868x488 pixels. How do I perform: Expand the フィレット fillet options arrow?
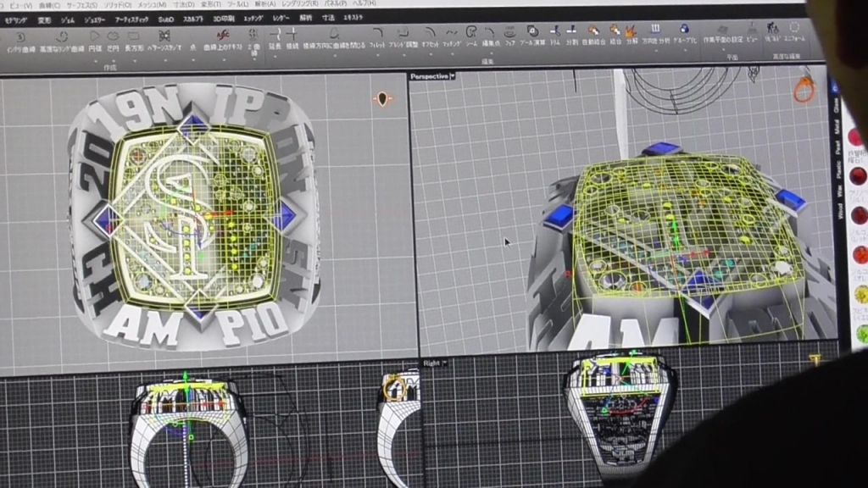click(x=377, y=56)
